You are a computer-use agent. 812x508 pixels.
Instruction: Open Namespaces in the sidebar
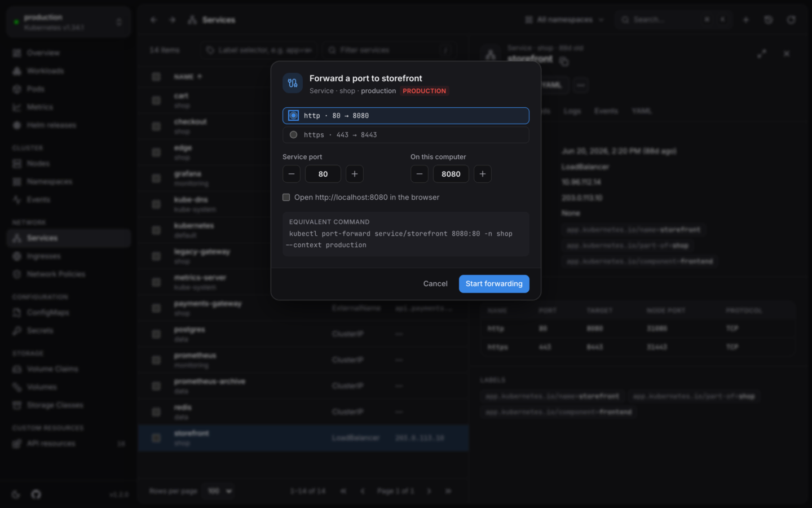click(x=69, y=181)
